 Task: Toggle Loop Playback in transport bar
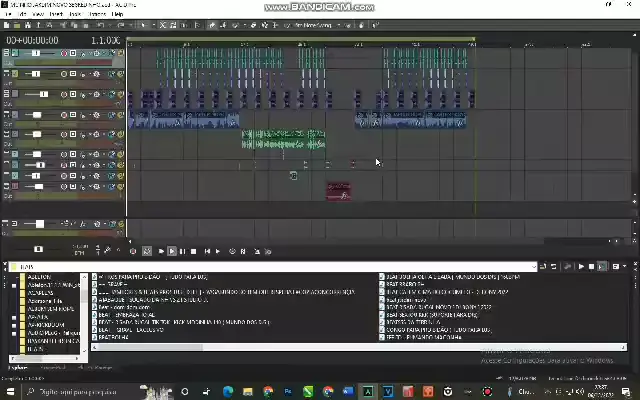[147, 251]
